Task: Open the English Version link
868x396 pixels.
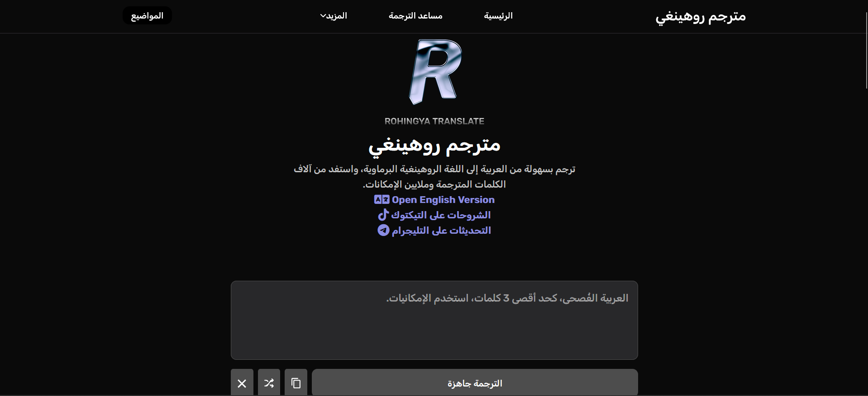Action: tap(434, 199)
